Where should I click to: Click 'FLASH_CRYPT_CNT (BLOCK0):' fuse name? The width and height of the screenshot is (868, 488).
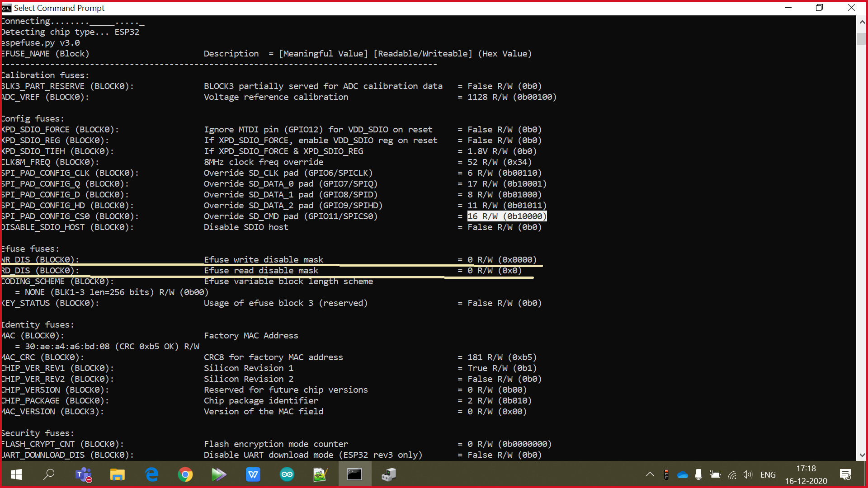click(x=62, y=444)
